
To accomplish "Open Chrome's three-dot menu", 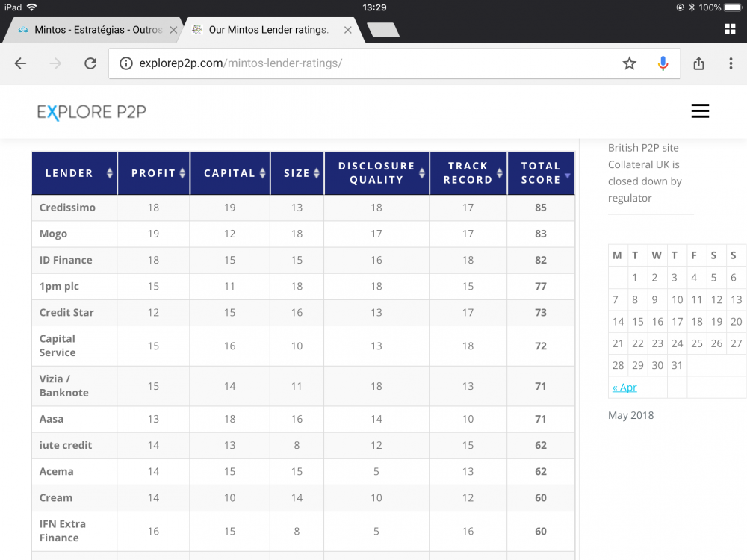I will coord(731,63).
